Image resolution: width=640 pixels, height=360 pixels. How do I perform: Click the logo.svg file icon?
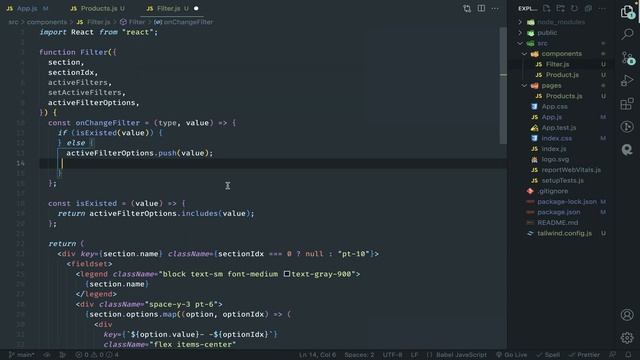click(x=534, y=159)
